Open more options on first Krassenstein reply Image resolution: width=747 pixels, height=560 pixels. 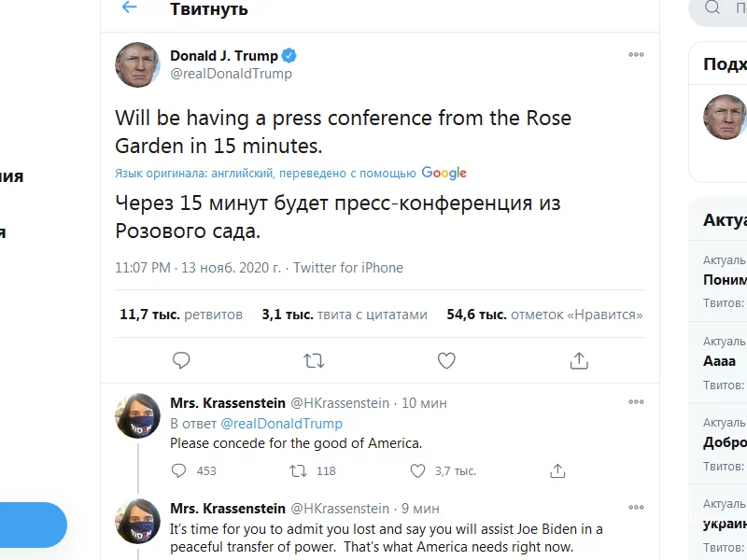coord(636,402)
